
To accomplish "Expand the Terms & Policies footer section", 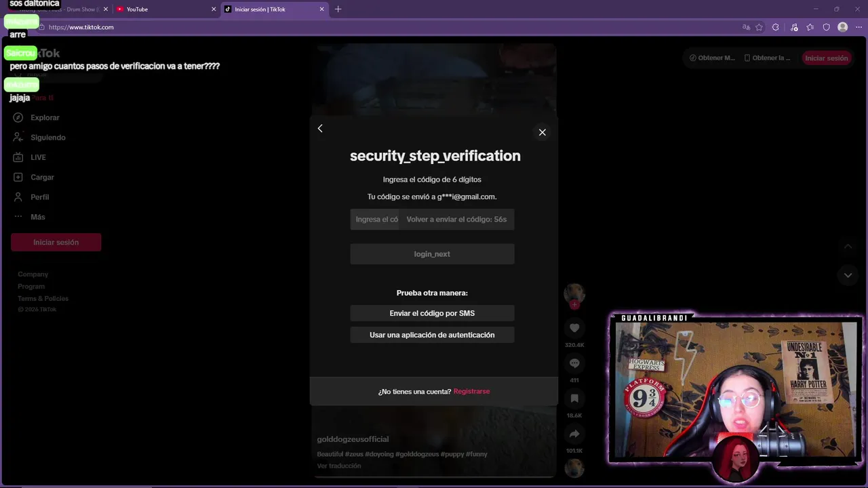I will coord(43,298).
